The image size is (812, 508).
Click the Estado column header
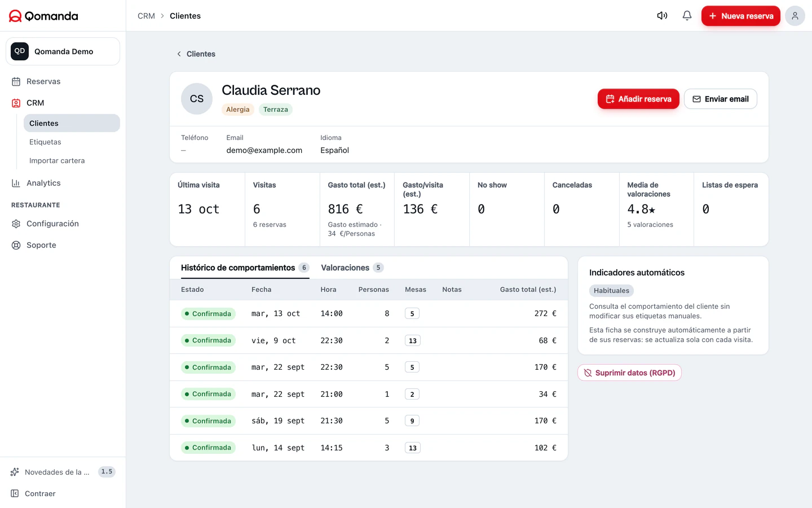(x=192, y=290)
